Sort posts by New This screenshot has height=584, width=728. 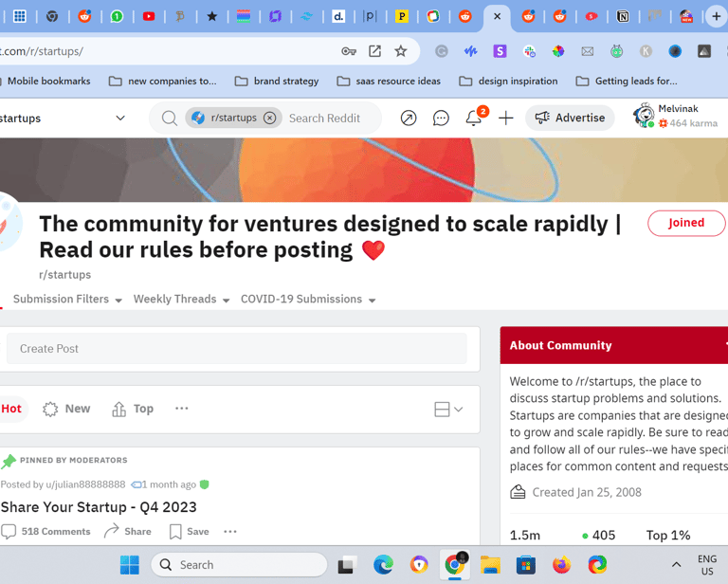pyautogui.click(x=66, y=409)
